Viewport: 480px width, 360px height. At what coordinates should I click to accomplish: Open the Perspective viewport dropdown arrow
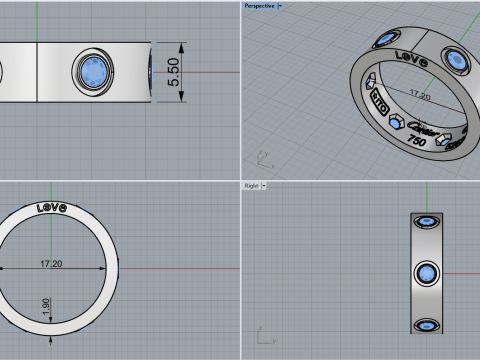coord(280,6)
